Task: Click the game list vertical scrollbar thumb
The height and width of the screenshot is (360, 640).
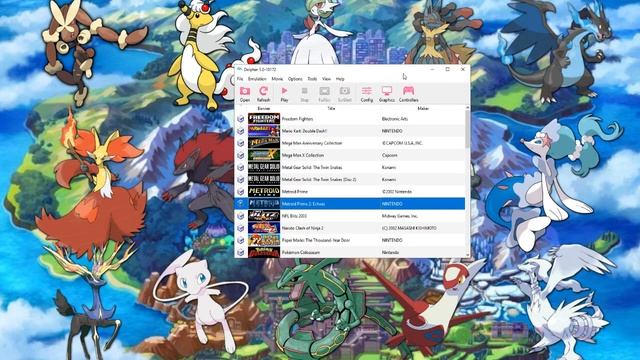Action: tap(467, 129)
